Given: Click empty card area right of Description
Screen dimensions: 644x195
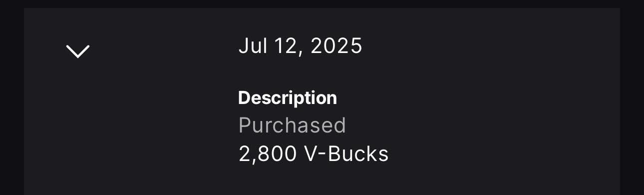Looking at the screenshot, I should 474,97.
